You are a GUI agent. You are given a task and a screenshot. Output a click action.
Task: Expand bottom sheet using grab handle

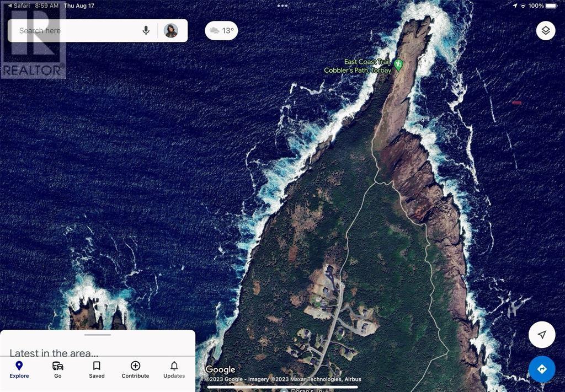point(98,335)
